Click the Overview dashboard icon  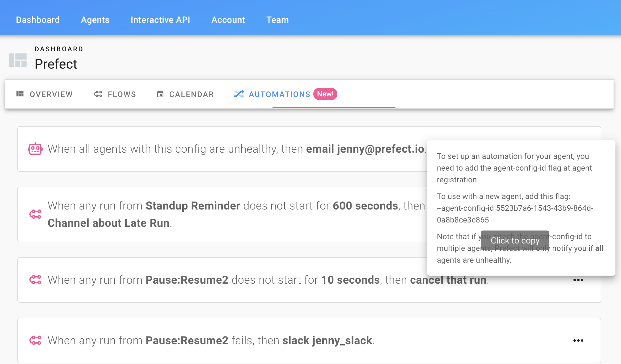tap(20, 94)
